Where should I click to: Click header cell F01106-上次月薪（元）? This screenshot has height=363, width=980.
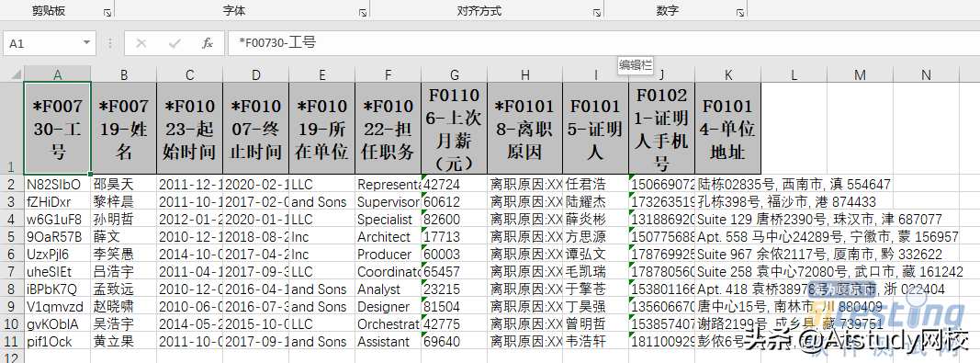coord(455,129)
